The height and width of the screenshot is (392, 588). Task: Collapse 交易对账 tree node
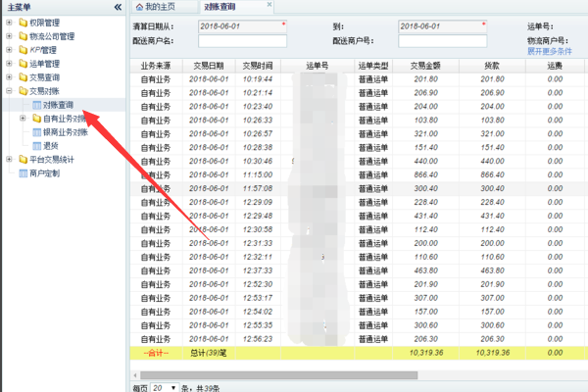point(10,91)
